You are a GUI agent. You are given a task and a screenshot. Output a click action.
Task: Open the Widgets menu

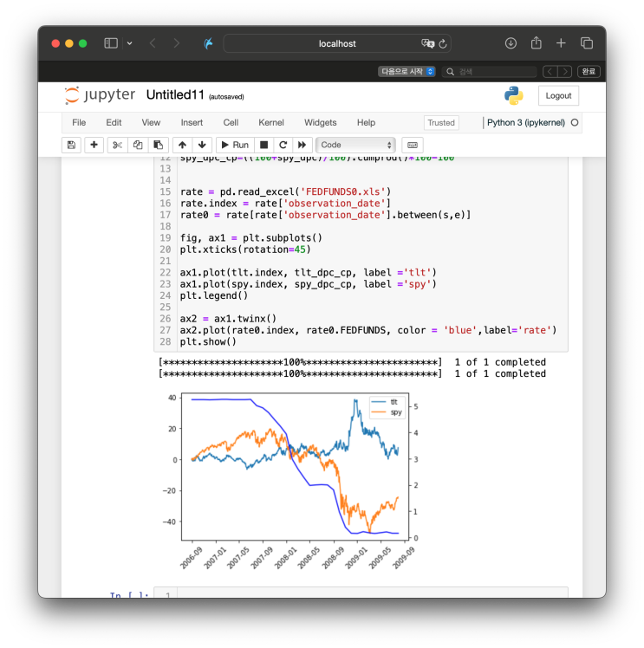(x=321, y=123)
